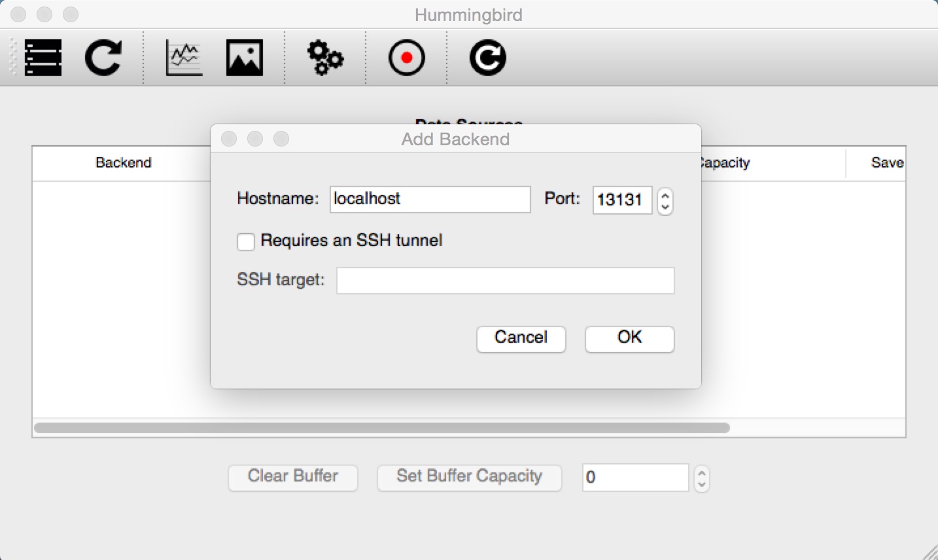
Task: Open a new line plot window
Action: tap(184, 58)
